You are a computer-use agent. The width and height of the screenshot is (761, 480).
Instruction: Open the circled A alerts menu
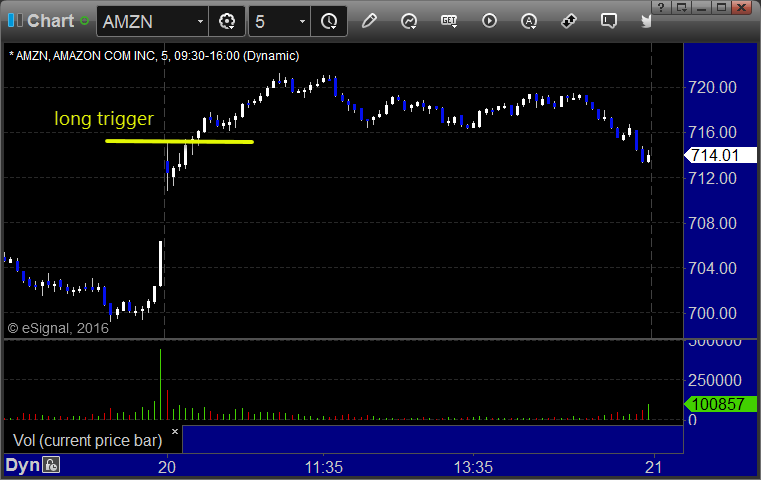(529, 21)
